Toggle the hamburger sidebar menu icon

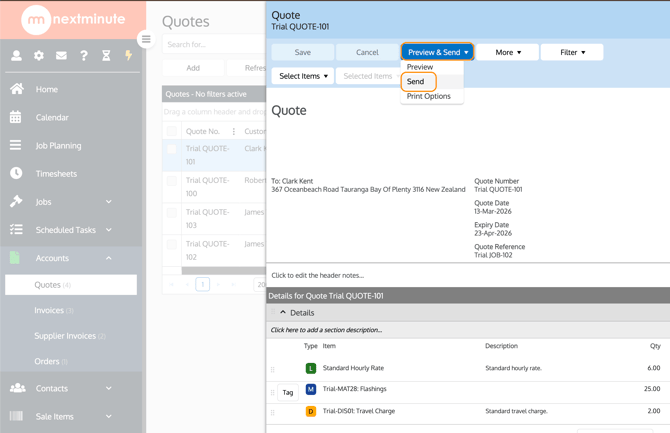pyautogui.click(x=146, y=40)
